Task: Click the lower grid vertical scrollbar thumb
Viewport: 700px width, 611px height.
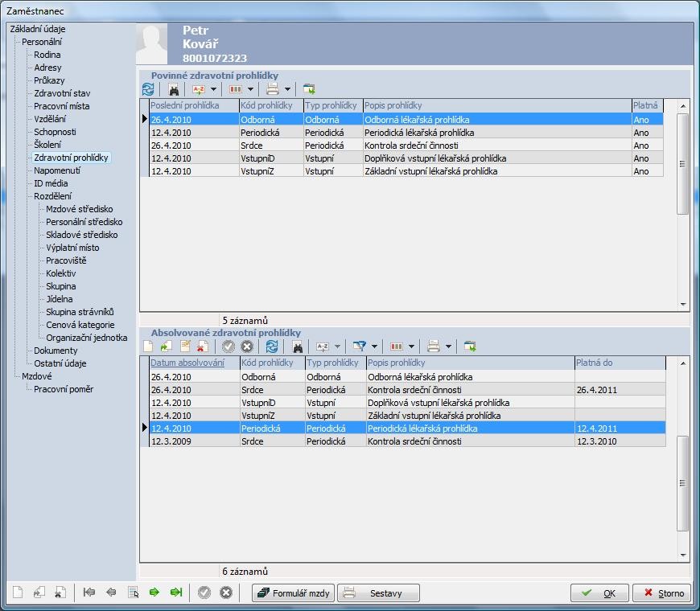Action: tap(683, 483)
